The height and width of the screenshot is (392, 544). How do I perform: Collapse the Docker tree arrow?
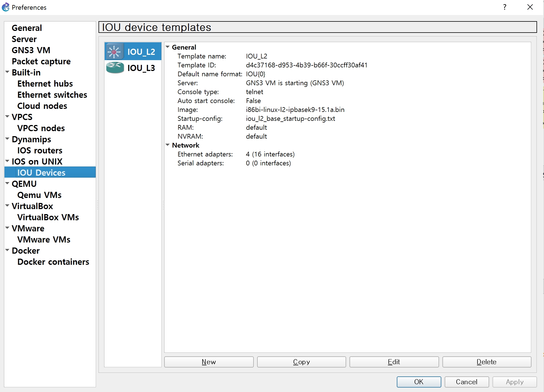pos(8,250)
